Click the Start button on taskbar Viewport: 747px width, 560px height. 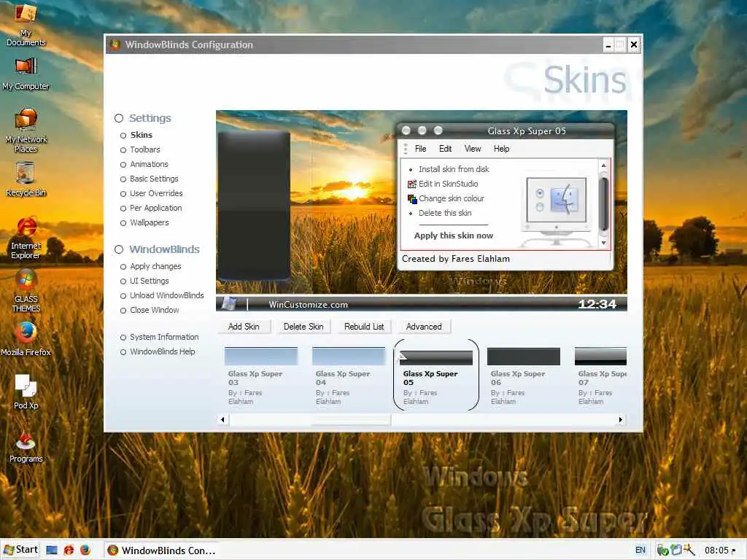[21, 550]
